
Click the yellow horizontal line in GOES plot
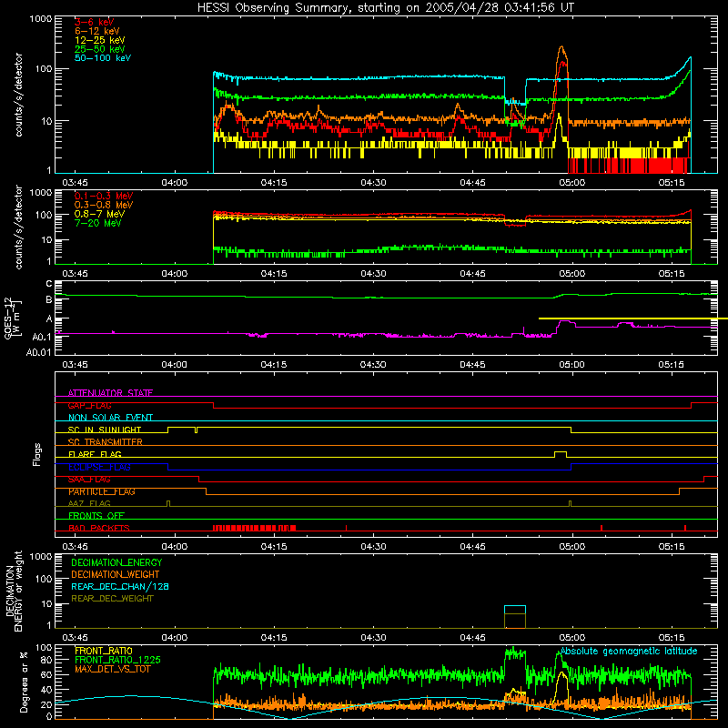tap(633, 318)
